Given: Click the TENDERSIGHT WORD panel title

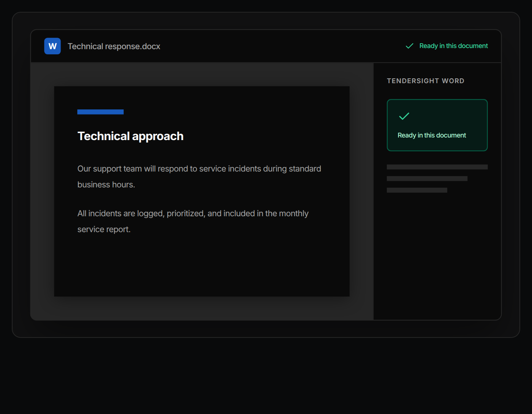Looking at the screenshot, I should pyautogui.click(x=426, y=81).
